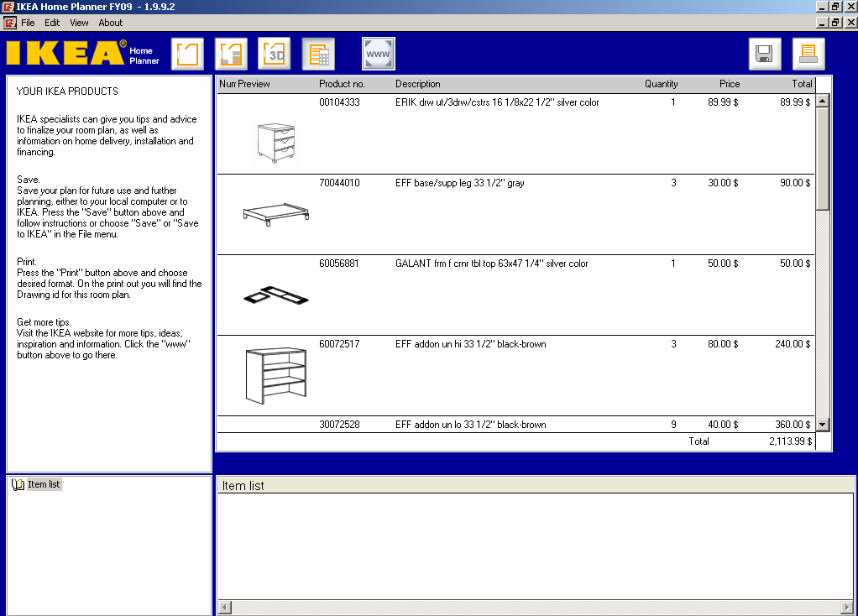Viewport: 858px width, 616px height.
Task: Select product number 00104333
Action: point(339,102)
